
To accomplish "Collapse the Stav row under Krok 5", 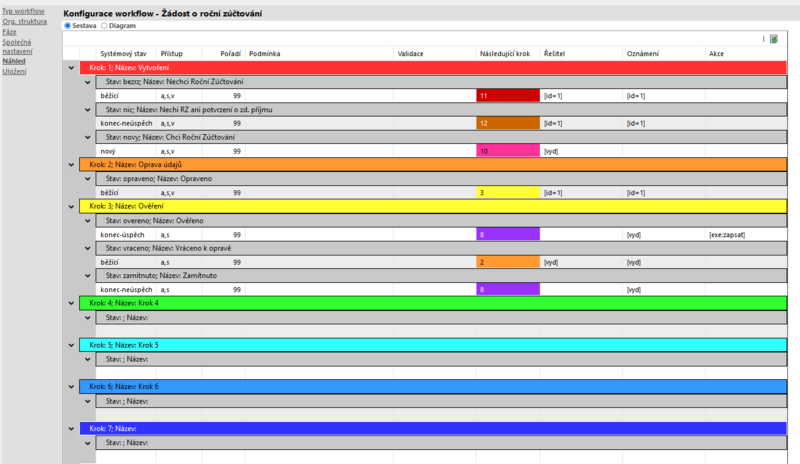I will 88,359.
